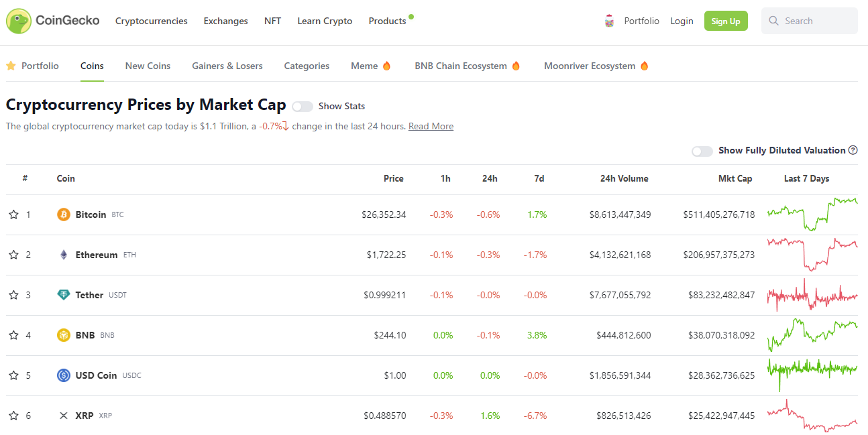Click the Sign Up button
This screenshot has height=435, width=868.
pyautogui.click(x=726, y=21)
